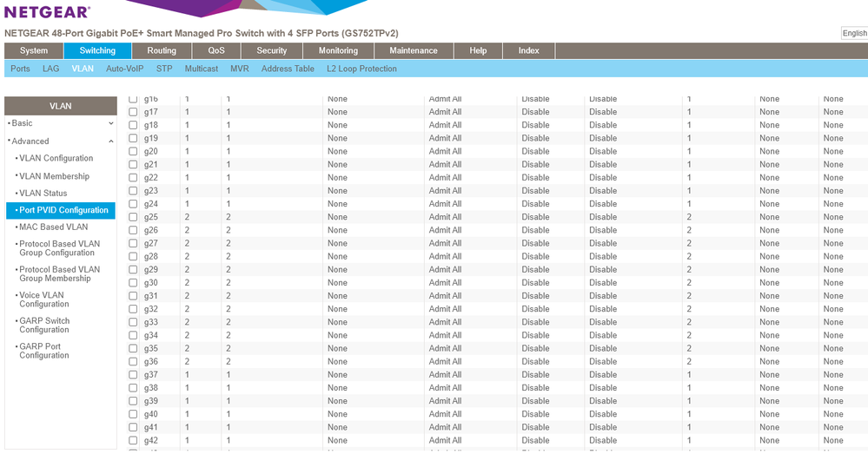Tick the g21 row checkbox
The width and height of the screenshot is (868, 454).
coord(133,164)
